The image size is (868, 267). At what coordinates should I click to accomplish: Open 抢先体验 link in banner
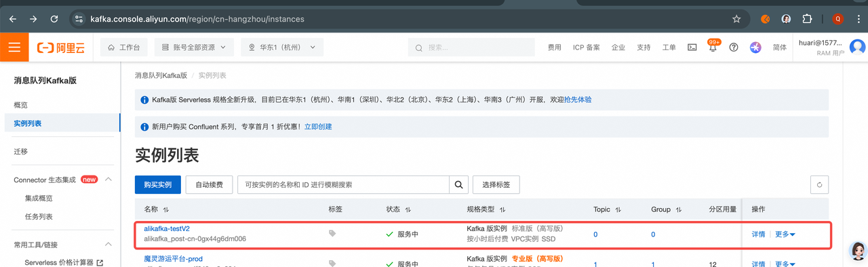(578, 100)
